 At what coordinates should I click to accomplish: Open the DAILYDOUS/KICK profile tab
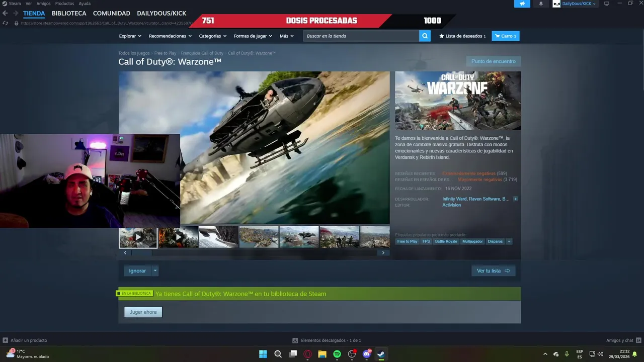tap(162, 13)
